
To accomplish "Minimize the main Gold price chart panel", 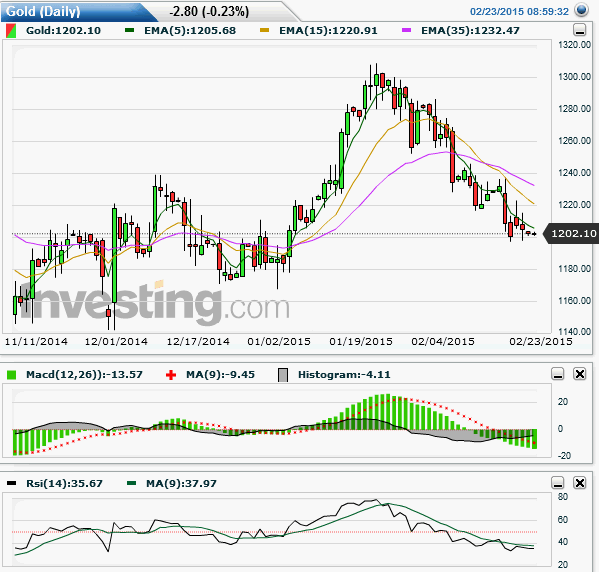I will pyautogui.click(x=580, y=30).
